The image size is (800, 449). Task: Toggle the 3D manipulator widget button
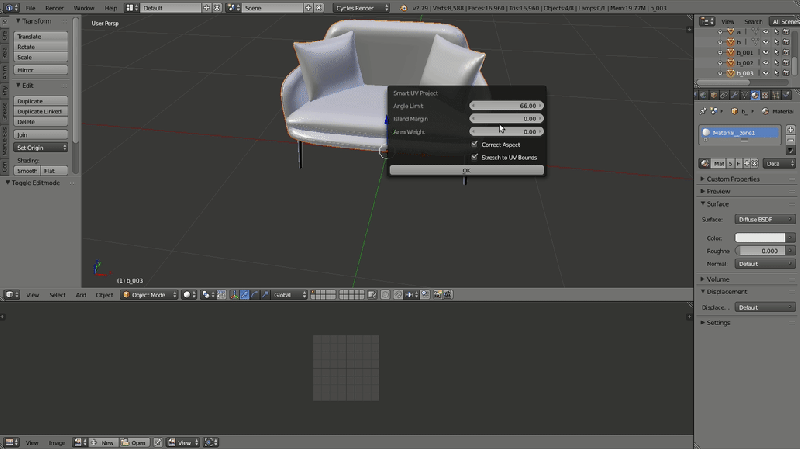coord(234,294)
